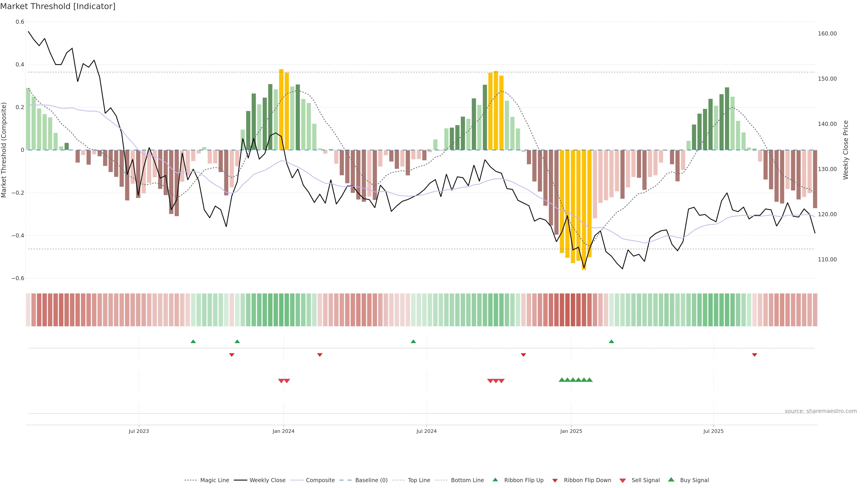This screenshot has height=488, width=868.
Task: Hide the Weekly Close series in legend
Action: pyautogui.click(x=267, y=480)
